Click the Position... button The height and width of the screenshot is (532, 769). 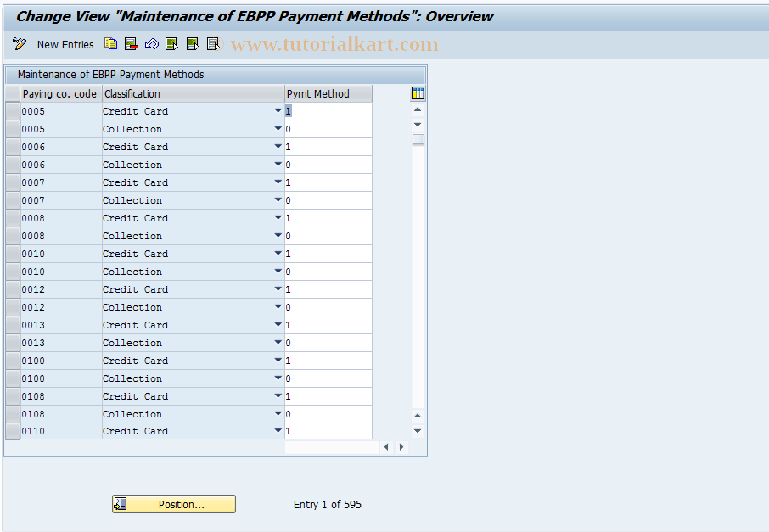[174, 504]
